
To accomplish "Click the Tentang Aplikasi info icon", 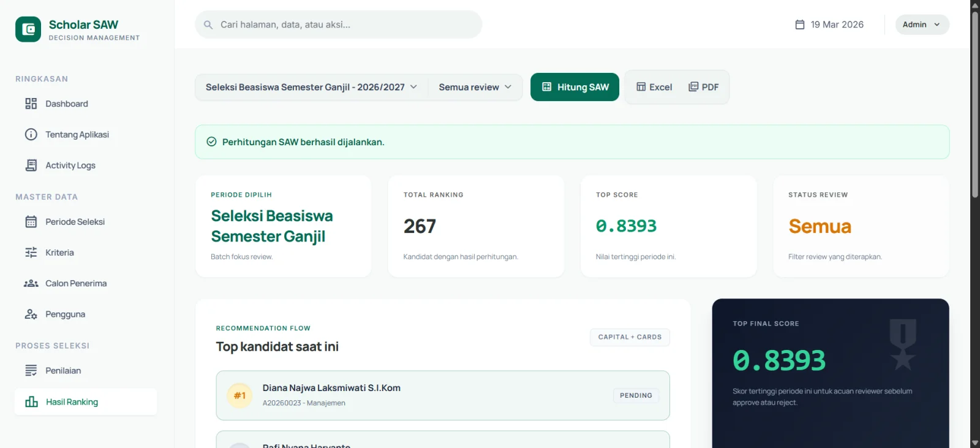I will pos(31,134).
